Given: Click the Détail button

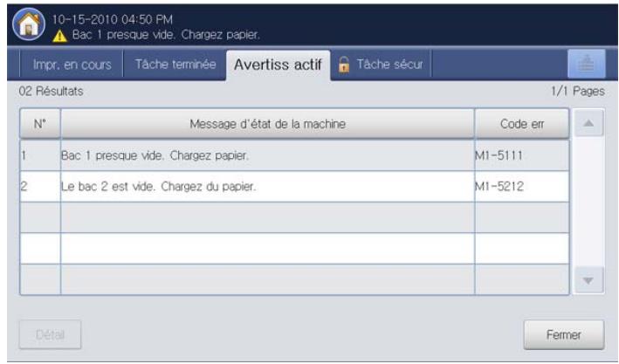Looking at the screenshot, I should (50, 335).
